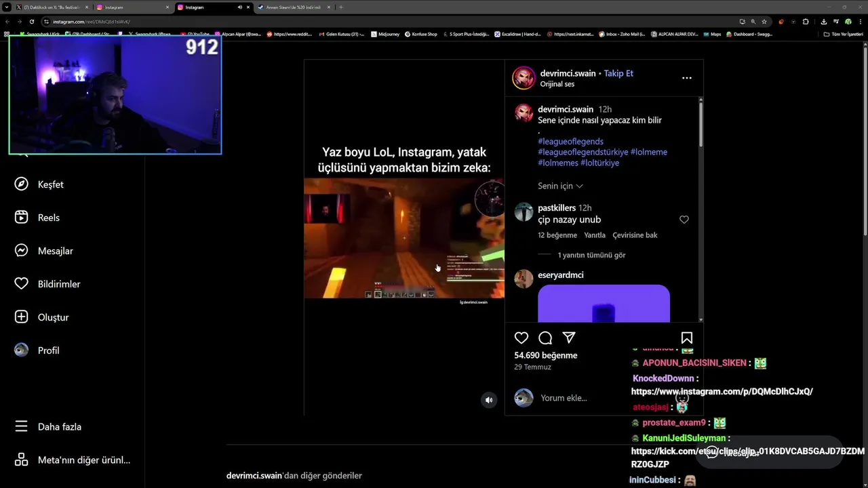Open Profil avatar in sidebar

click(x=22, y=350)
